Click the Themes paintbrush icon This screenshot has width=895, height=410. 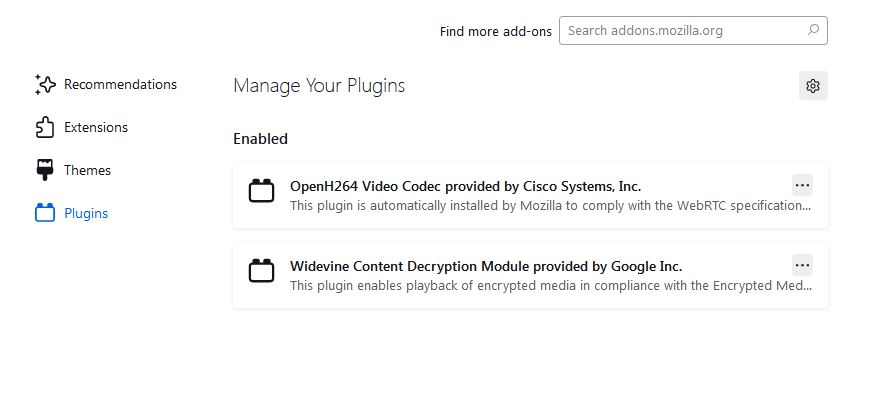(44, 170)
